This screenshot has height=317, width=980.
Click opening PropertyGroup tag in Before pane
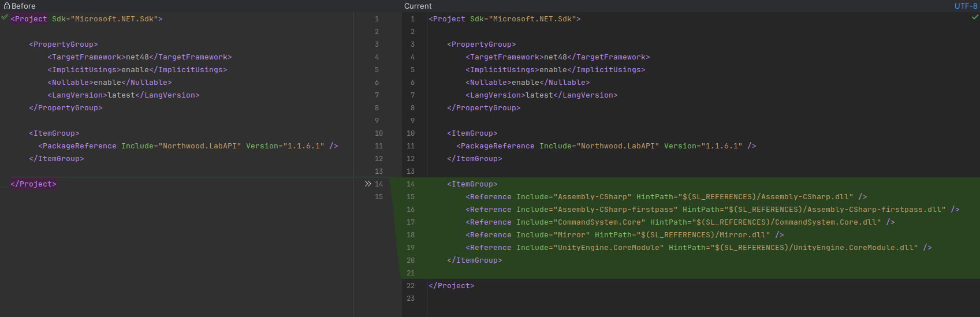pos(64,44)
